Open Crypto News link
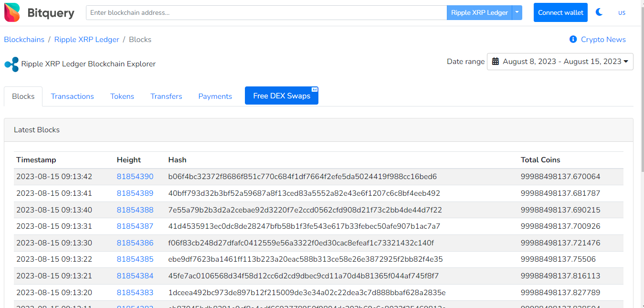Image resolution: width=644 pixels, height=308 pixels. point(603,40)
